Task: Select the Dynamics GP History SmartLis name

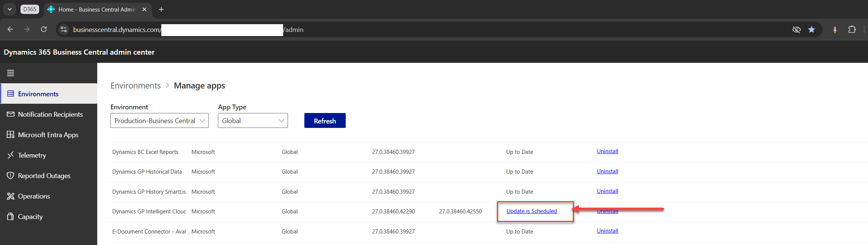Action: [x=149, y=192]
